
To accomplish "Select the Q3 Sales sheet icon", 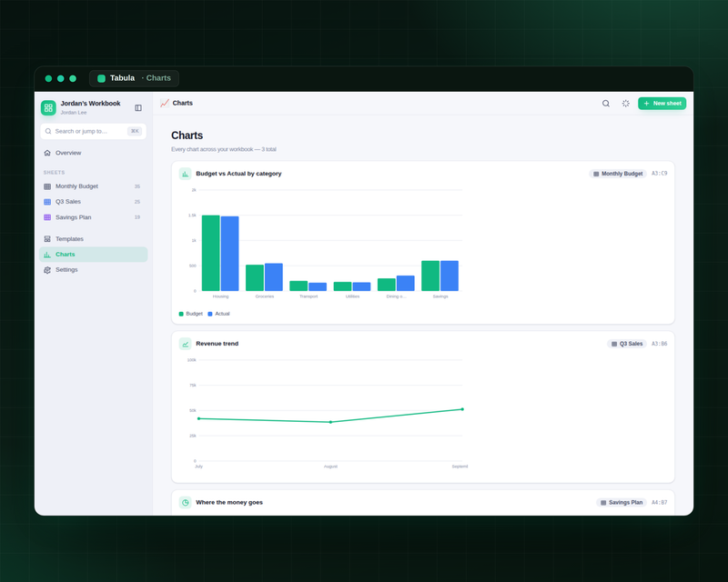I will click(47, 202).
